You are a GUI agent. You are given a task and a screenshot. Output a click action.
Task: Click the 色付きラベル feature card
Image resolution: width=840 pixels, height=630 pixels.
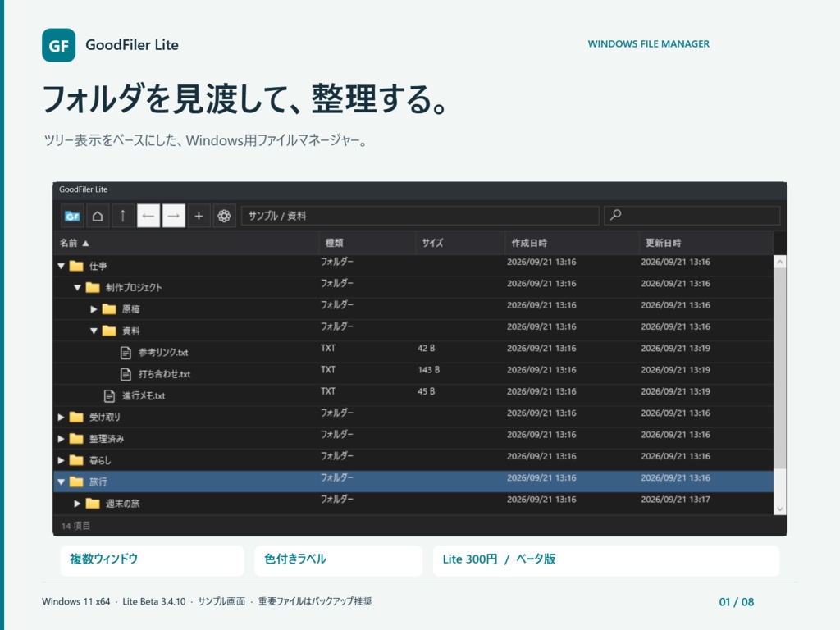coord(339,560)
